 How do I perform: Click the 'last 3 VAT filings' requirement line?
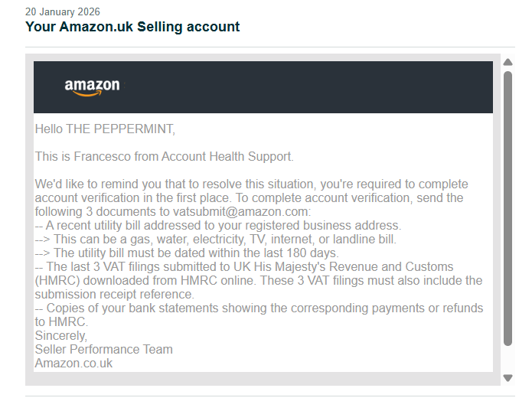[x=245, y=266]
